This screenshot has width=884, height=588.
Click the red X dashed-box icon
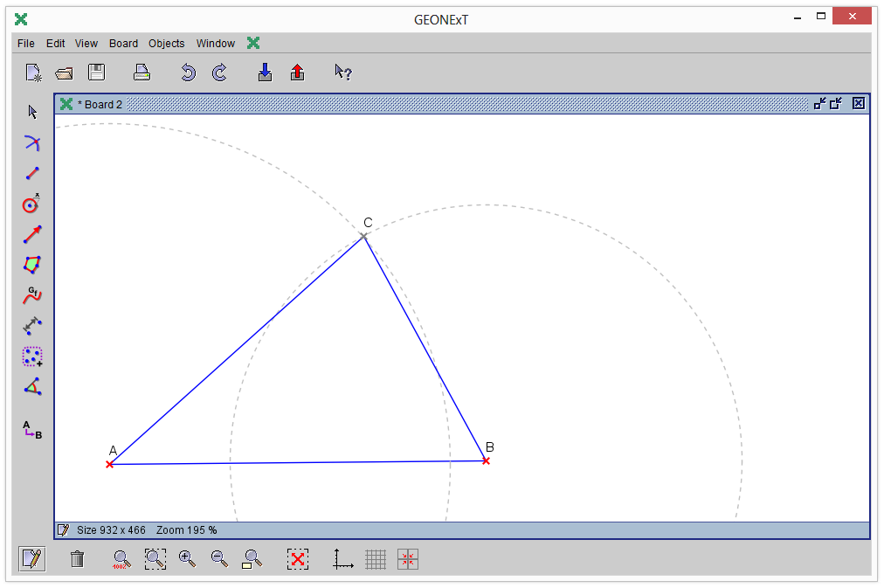298,559
